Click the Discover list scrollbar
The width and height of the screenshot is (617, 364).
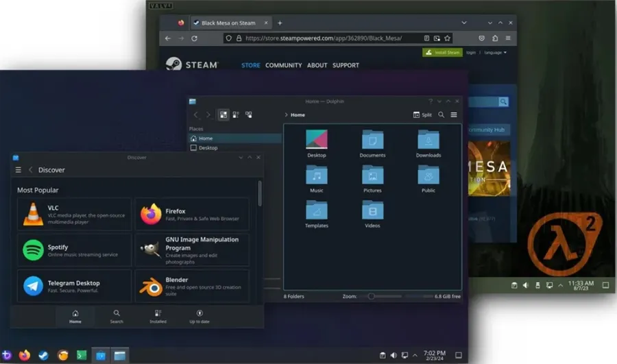pyautogui.click(x=259, y=193)
